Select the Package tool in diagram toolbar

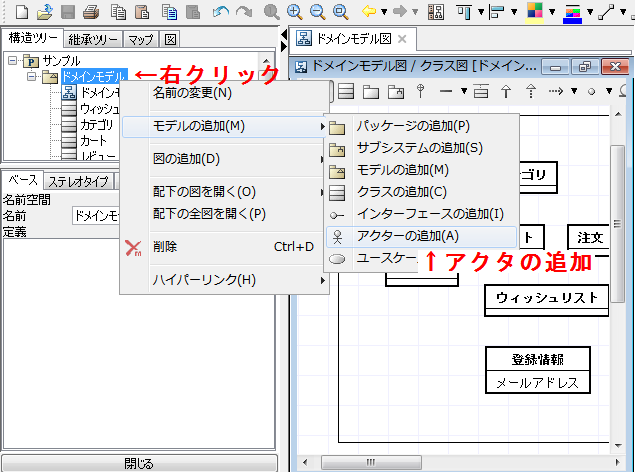(x=371, y=91)
